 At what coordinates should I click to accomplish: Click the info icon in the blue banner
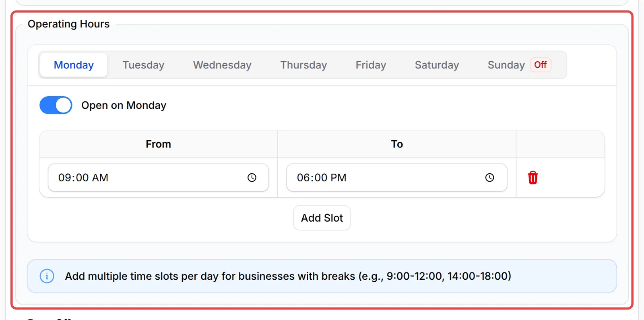coord(47,276)
